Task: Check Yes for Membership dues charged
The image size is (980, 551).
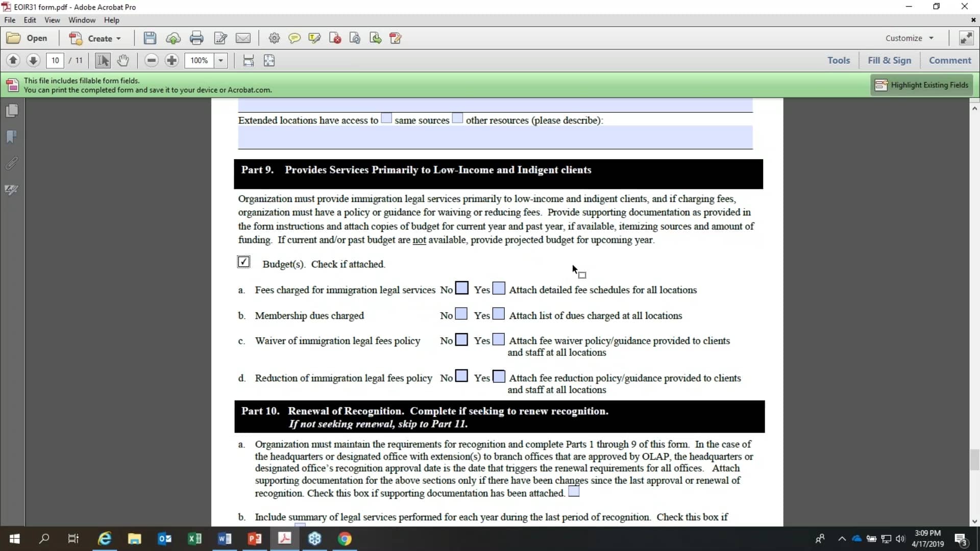Action: [499, 314]
